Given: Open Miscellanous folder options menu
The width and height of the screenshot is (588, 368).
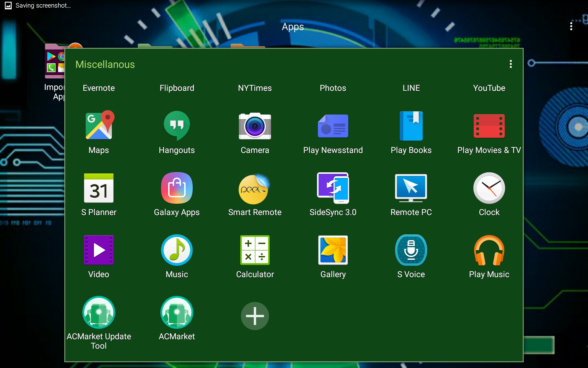Looking at the screenshot, I should [x=511, y=64].
